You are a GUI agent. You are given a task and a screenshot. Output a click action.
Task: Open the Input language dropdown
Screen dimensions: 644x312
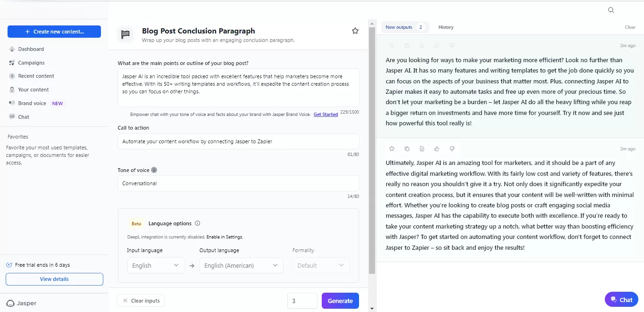[156, 265]
